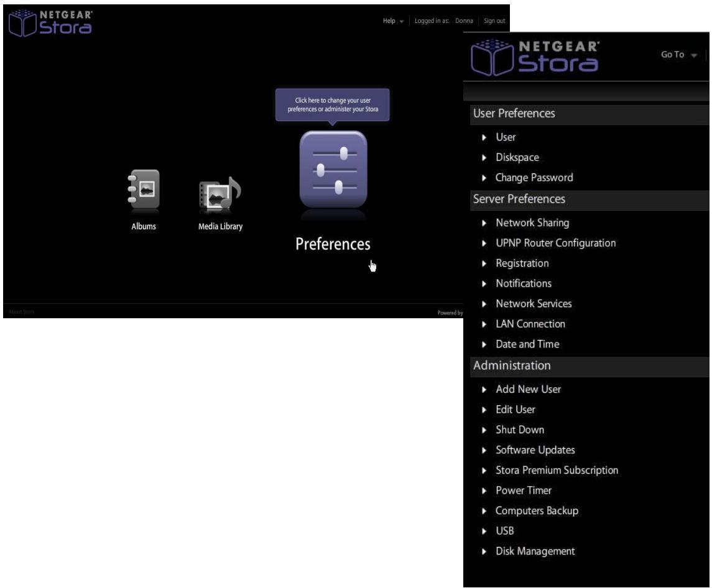Select the Registration item
712x588 pixels.
coord(522,264)
